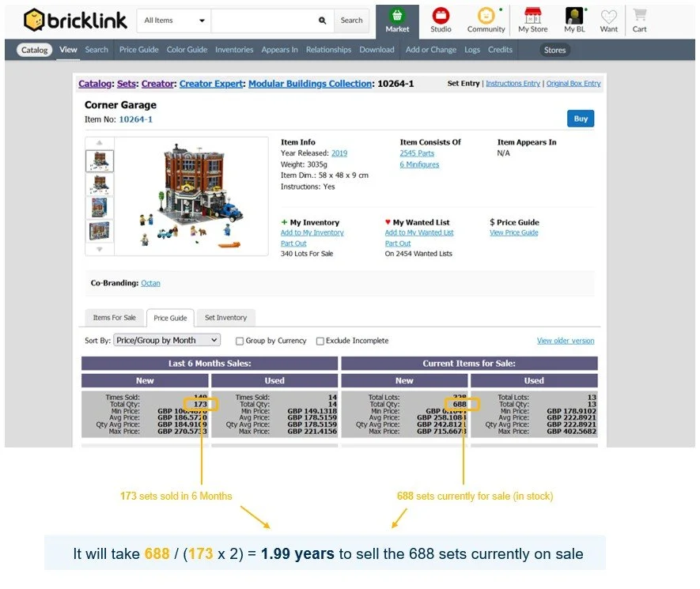700x589 pixels.
Task: Open the Inventories menu item
Action: (x=234, y=50)
